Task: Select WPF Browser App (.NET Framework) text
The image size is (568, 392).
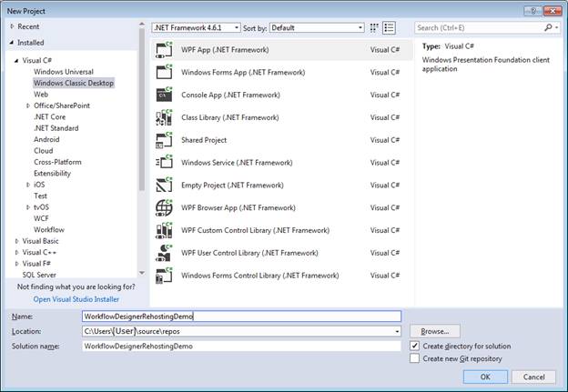Action: click(x=238, y=207)
